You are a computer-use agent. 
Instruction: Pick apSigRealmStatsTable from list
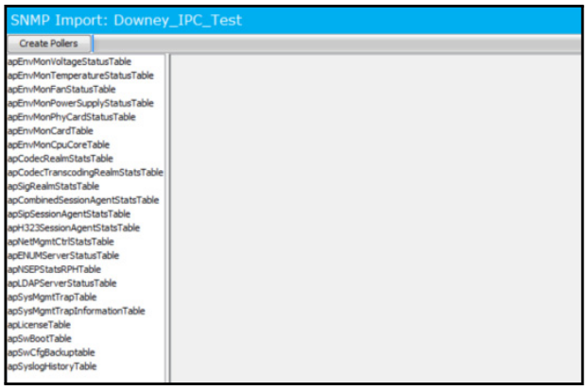(x=53, y=186)
